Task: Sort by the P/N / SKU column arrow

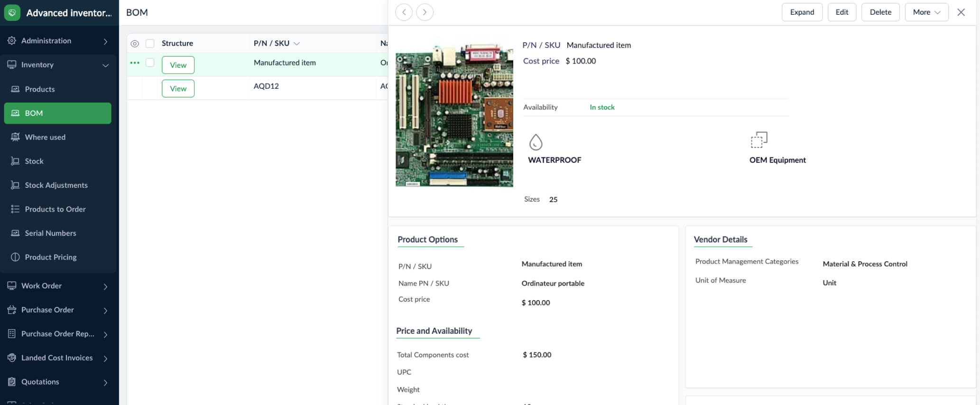Action: [x=297, y=44]
